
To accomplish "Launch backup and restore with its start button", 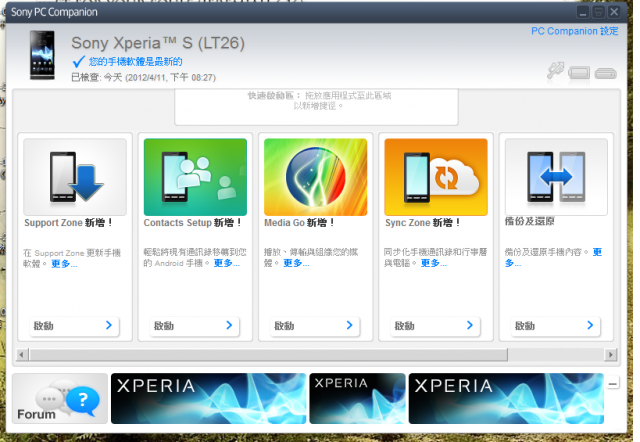I will click(556, 326).
